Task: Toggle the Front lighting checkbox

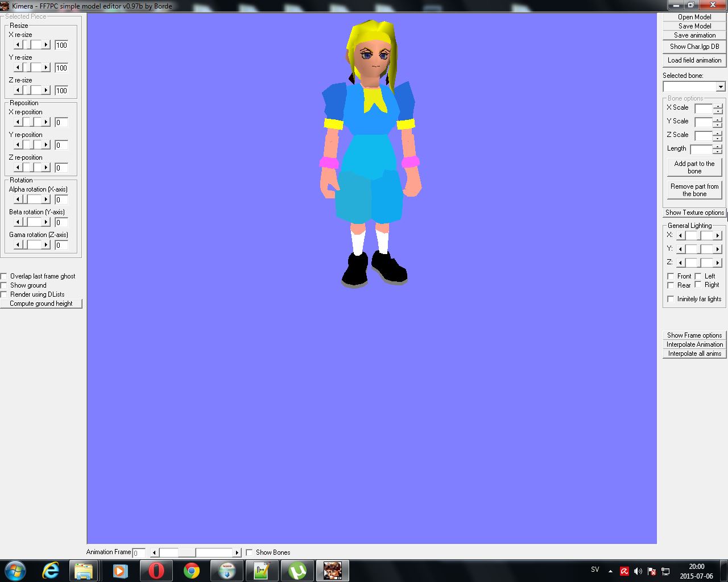Action: tap(671, 276)
